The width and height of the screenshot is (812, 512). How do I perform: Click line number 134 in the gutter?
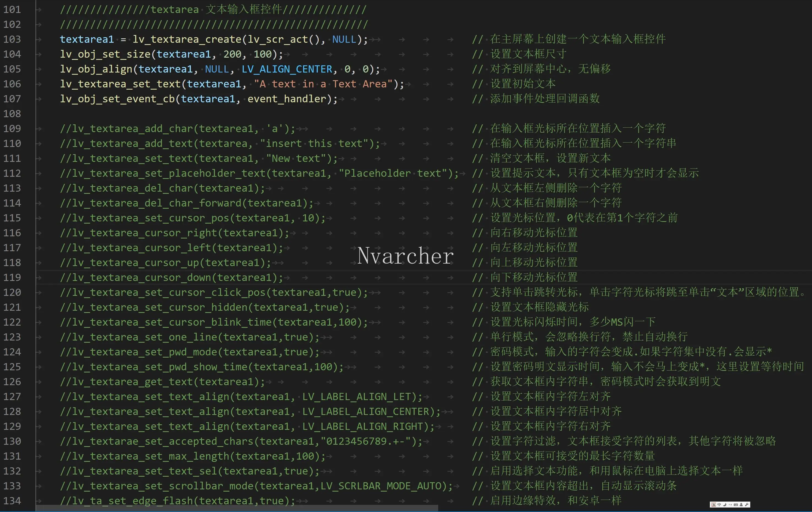tap(12, 501)
